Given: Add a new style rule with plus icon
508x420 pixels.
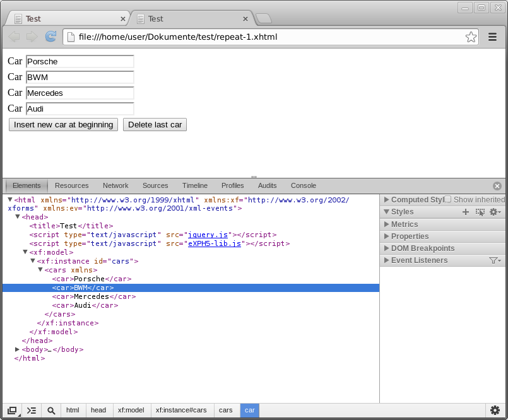Looking at the screenshot, I should click(466, 212).
